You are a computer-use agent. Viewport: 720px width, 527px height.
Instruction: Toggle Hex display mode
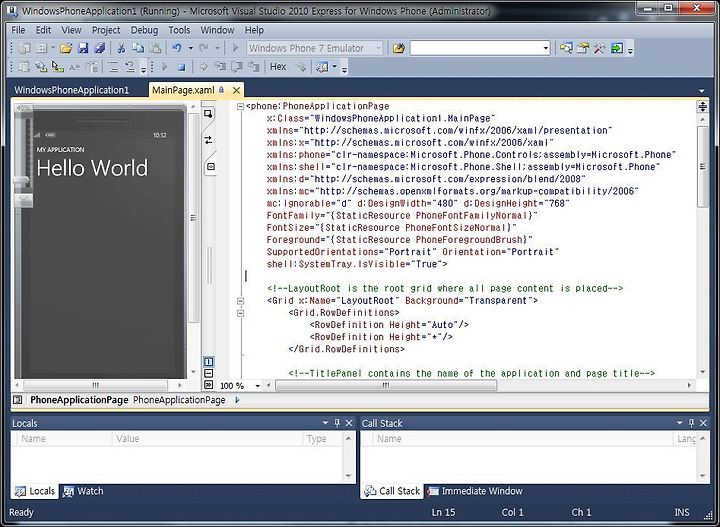click(x=278, y=67)
